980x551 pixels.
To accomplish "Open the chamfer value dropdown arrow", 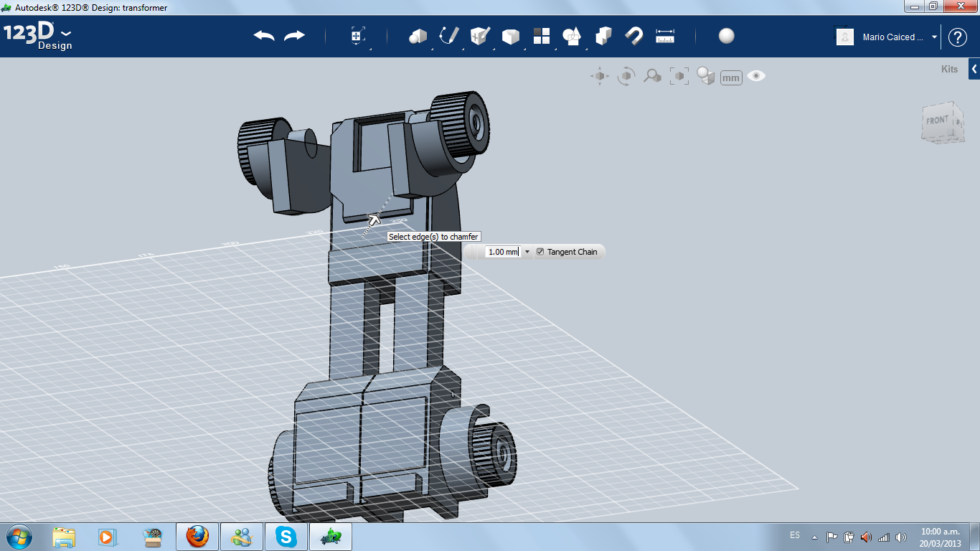I will click(527, 252).
